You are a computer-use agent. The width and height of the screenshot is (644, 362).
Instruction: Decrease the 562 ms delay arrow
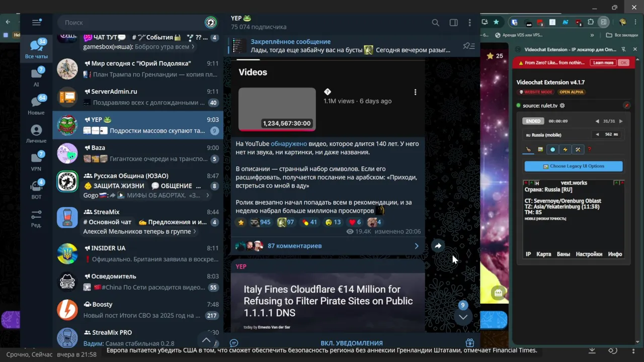[x=598, y=134]
